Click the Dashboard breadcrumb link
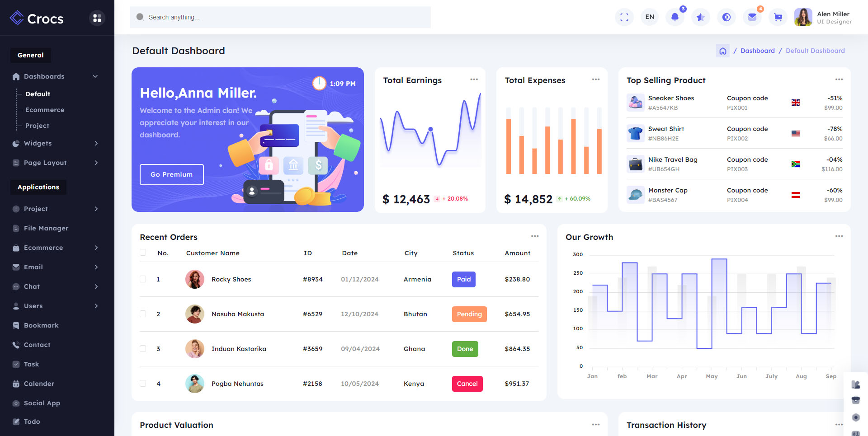 pos(757,51)
